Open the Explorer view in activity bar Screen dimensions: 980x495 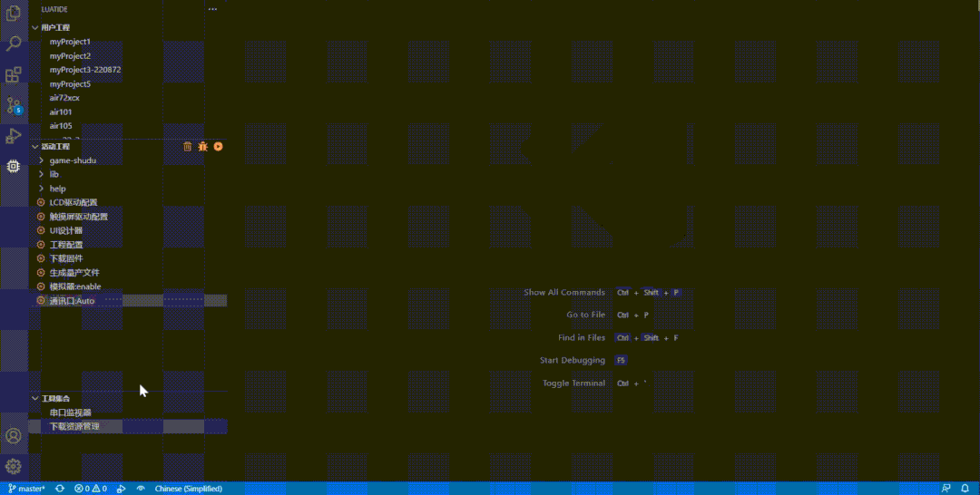13,13
